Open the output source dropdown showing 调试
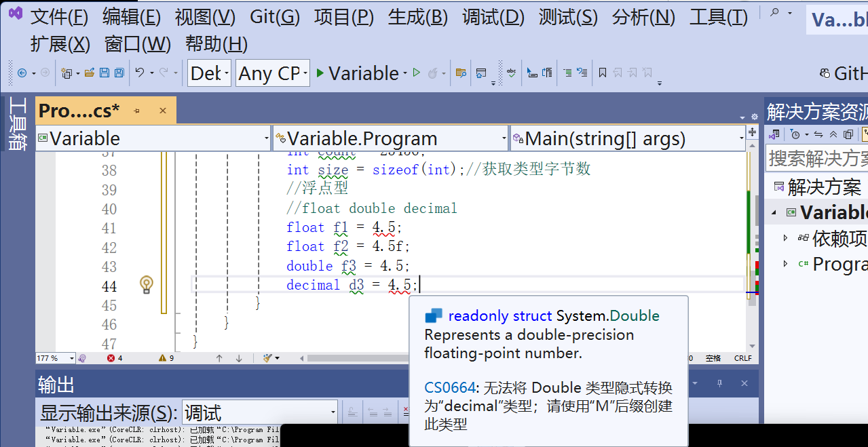The height and width of the screenshot is (447, 868). pyautogui.click(x=261, y=412)
